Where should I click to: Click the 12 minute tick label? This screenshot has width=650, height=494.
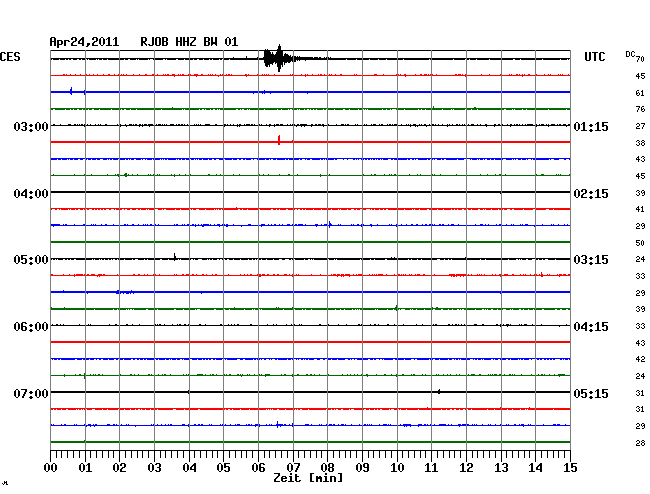[466, 468]
